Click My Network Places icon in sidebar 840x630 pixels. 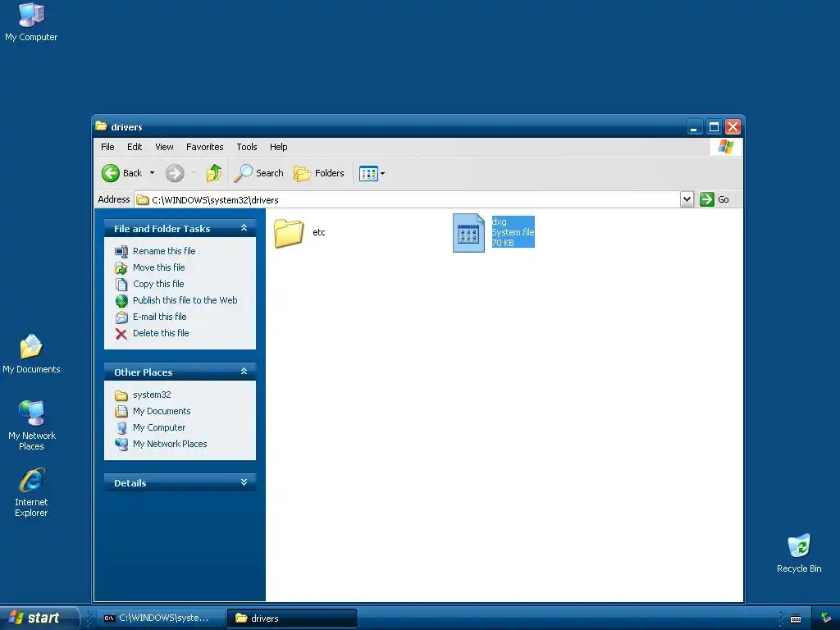(121, 445)
